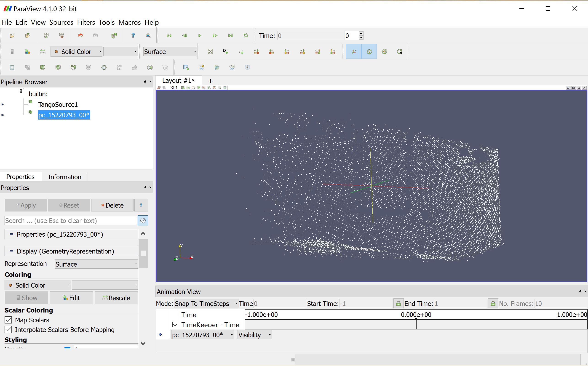Toggle visibility eye of TangoSource1

point(3,104)
